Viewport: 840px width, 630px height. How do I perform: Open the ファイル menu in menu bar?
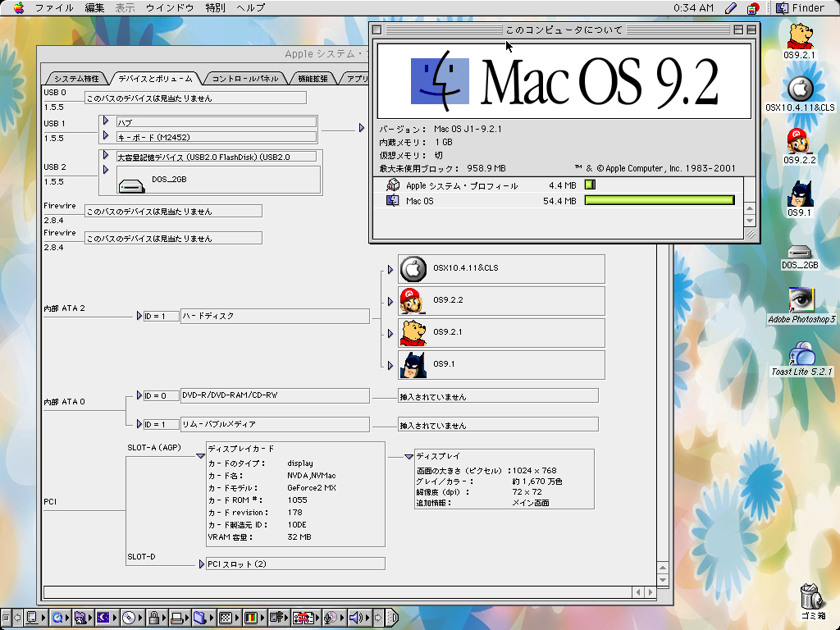[54, 7]
